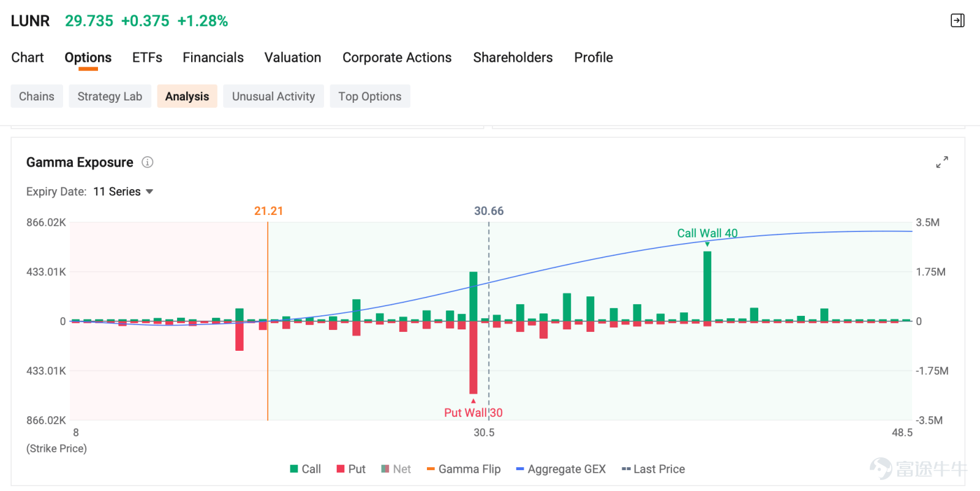Click the 30.66 last price label
This screenshot has height=491, width=980.
tap(489, 211)
